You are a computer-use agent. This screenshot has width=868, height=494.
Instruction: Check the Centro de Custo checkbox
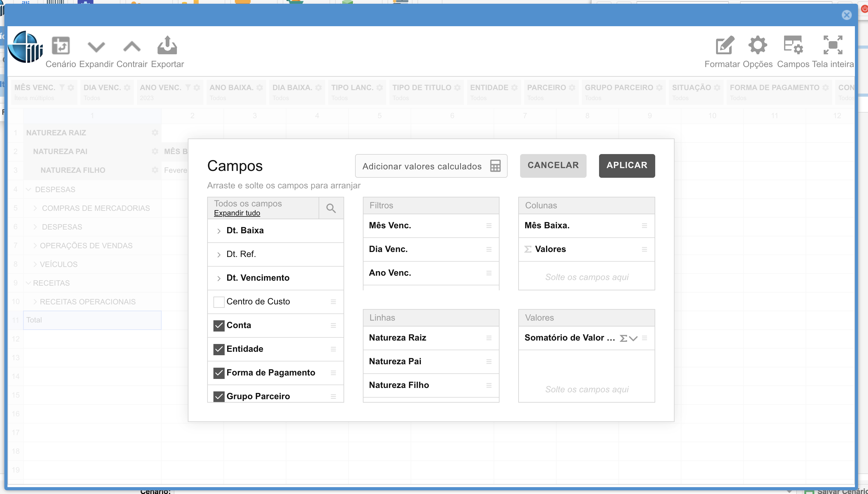click(219, 302)
